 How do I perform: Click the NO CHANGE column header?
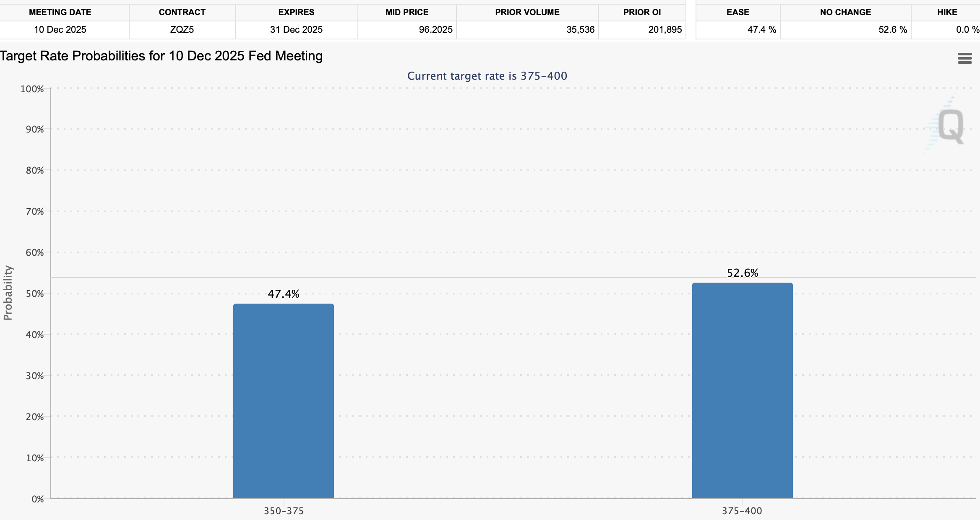pos(845,12)
